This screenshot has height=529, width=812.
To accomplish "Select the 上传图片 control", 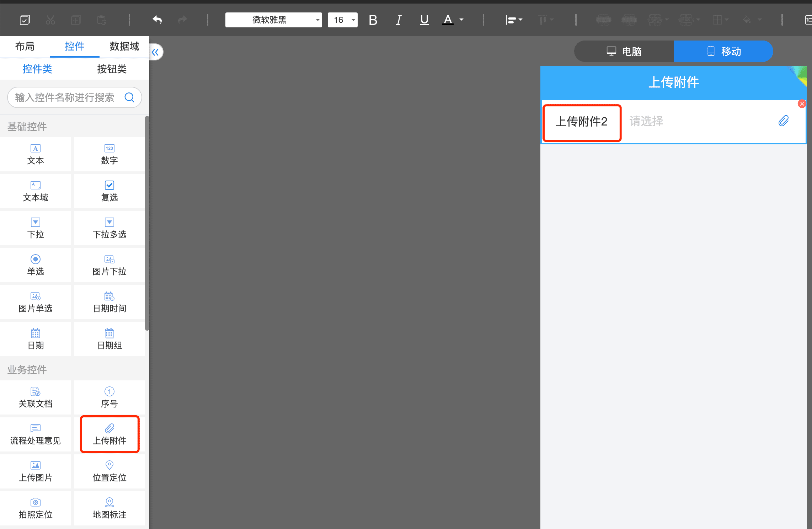I will (x=36, y=472).
